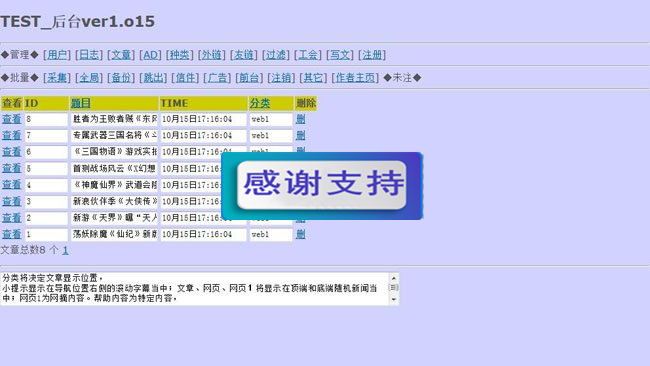
Task: Open the AD management link
Action: coord(150,55)
